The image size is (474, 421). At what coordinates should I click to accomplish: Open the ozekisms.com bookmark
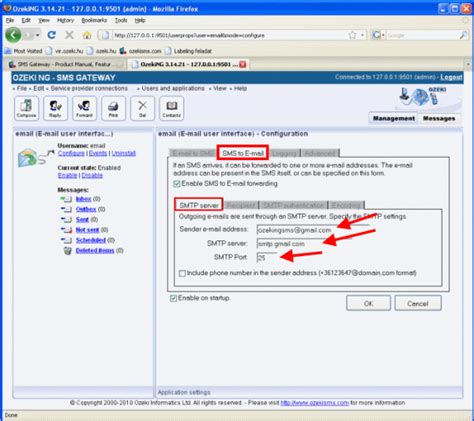pyautogui.click(x=140, y=51)
